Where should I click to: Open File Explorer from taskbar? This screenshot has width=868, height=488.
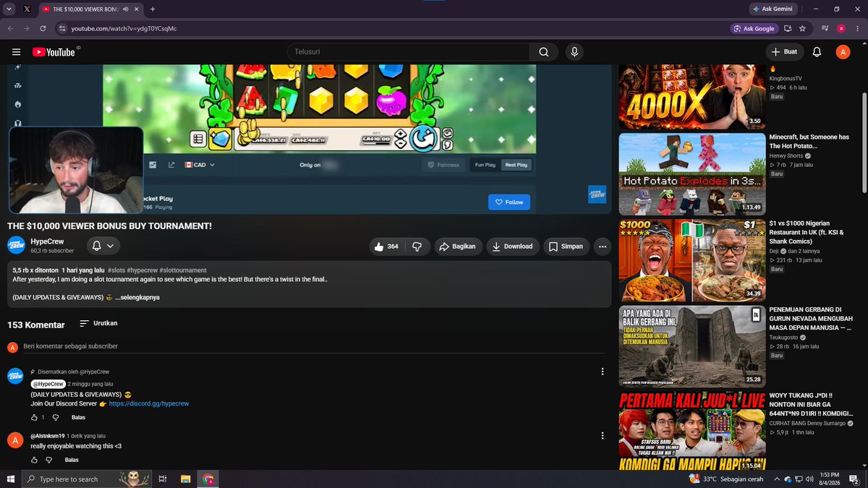pyautogui.click(x=185, y=479)
